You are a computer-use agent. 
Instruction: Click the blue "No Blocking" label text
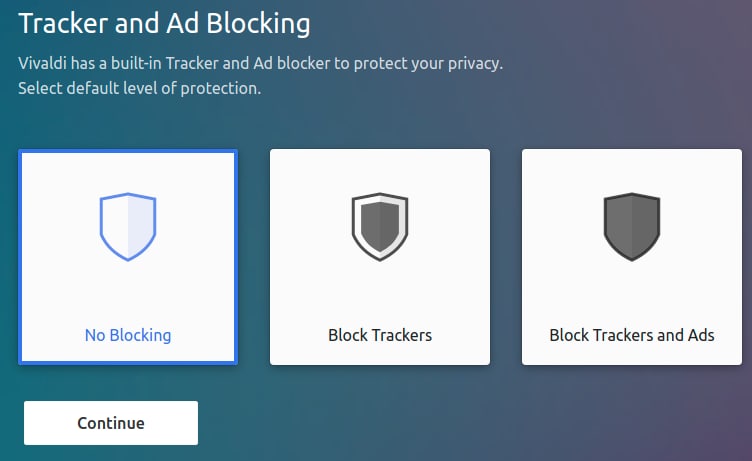[x=128, y=335]
